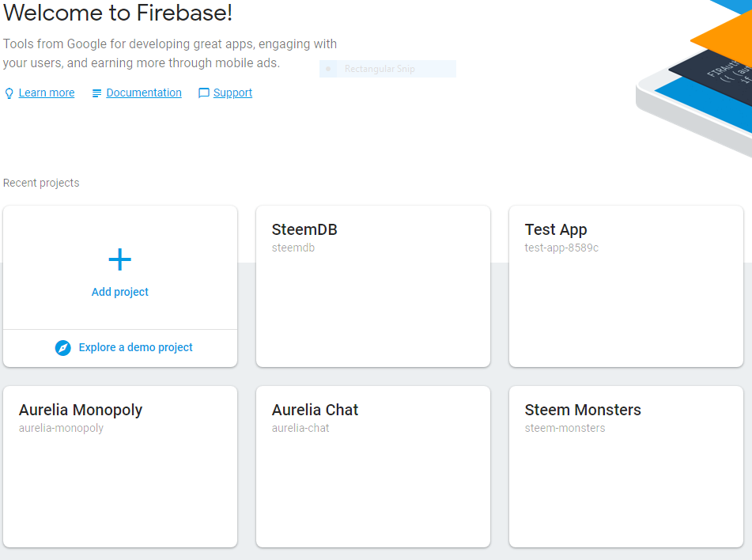Click the compass icon for demo project
752x560 pixels.
pyautogui.click(x=63, y=347)
